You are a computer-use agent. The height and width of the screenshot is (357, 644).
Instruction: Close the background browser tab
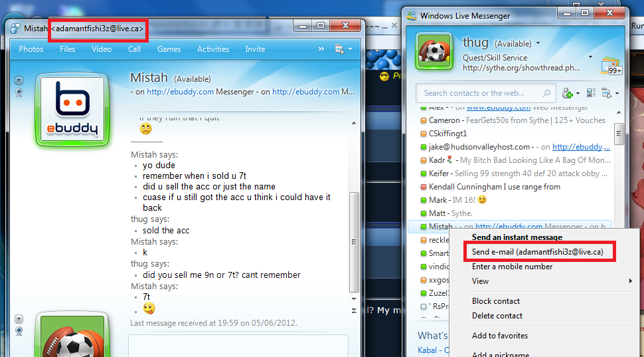(394, 25)
